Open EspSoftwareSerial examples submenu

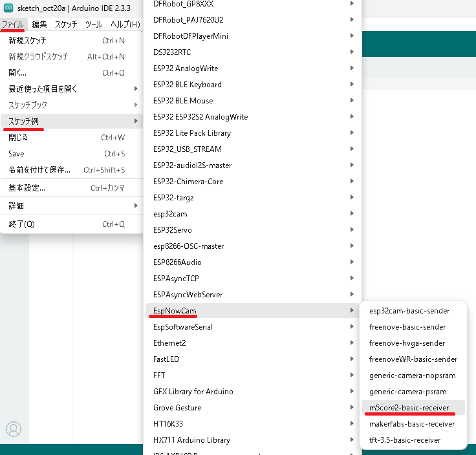pos(253,326)
